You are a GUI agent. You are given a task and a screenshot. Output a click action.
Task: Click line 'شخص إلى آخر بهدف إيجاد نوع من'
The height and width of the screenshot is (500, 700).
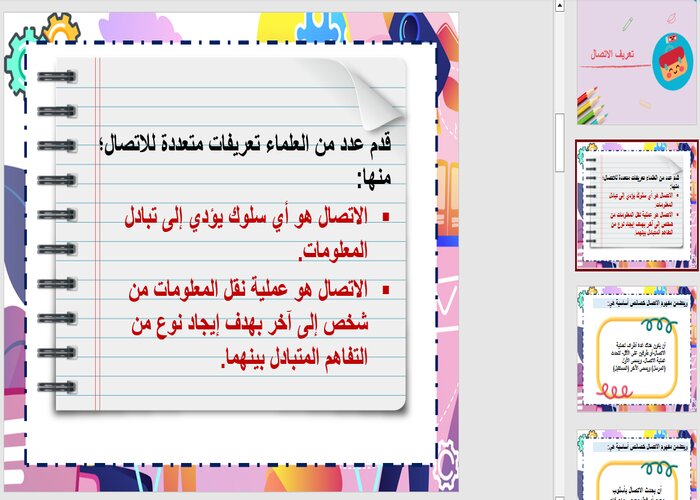(x=250, y=324)
